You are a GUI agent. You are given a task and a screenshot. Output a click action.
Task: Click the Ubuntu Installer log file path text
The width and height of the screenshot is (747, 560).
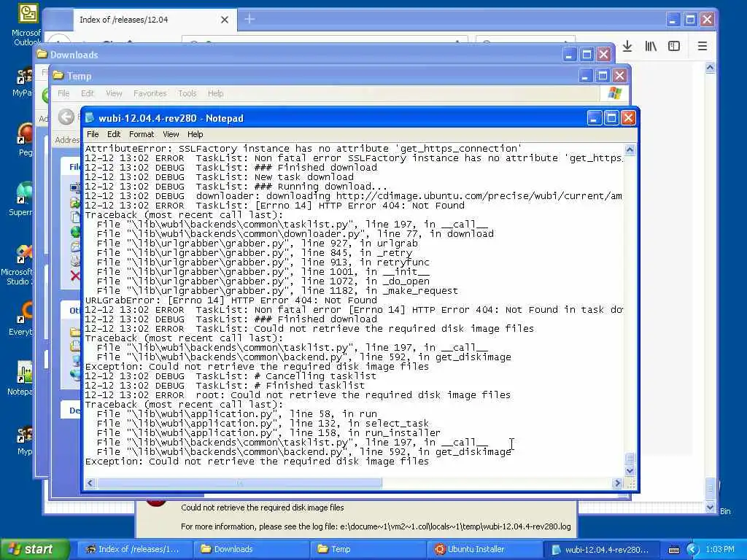pyautogui.click(x=455, y=526)
